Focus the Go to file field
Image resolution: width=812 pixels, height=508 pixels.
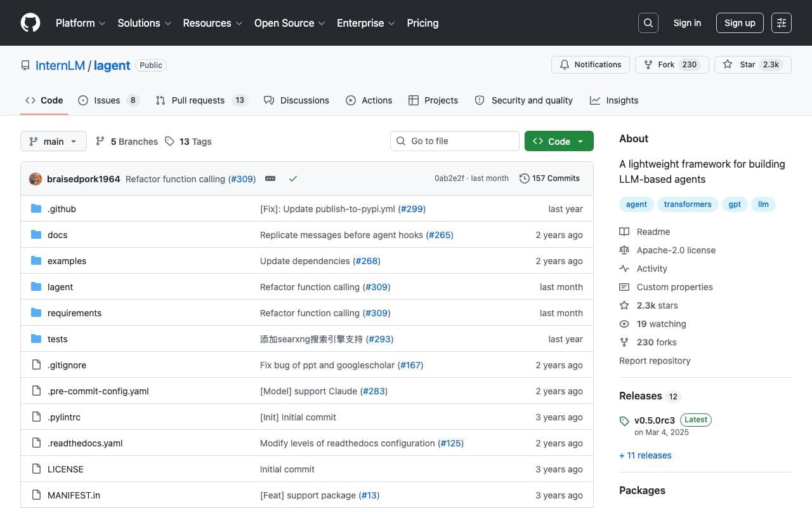[455, 141]
